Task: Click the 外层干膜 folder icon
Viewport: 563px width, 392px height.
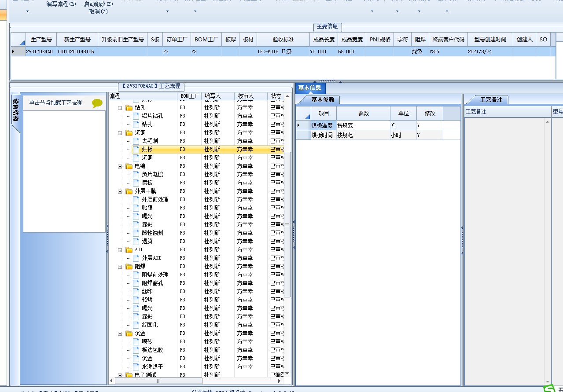Action: coord(129,191)
